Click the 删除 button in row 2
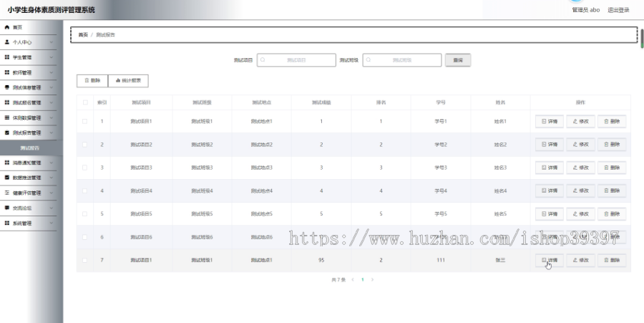Viewport: 644px width, 323px height. 612,144
